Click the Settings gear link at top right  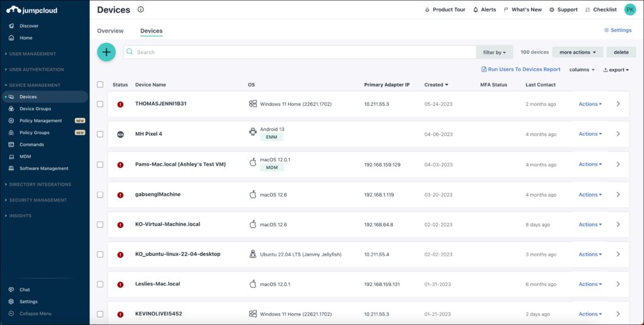pyautogui.click(x=617, y=30)
